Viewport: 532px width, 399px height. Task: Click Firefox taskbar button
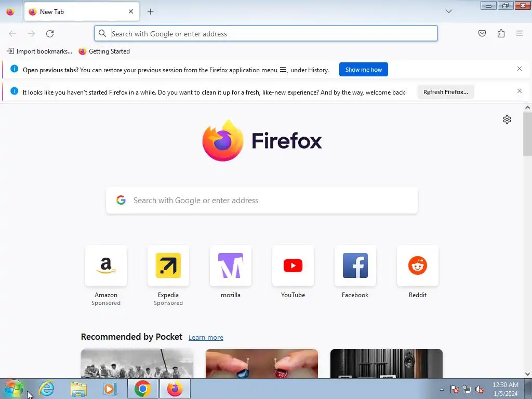(175, 389)
